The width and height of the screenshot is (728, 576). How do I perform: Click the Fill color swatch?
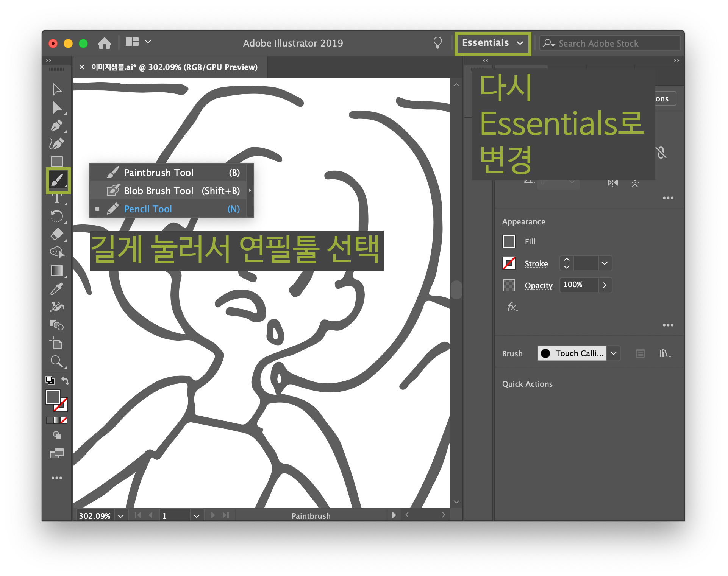[x=509, y=241]
